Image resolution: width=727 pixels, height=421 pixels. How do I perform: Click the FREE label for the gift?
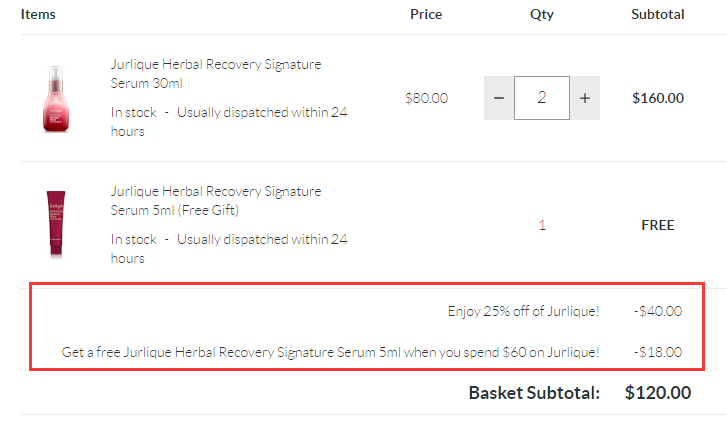658,225
